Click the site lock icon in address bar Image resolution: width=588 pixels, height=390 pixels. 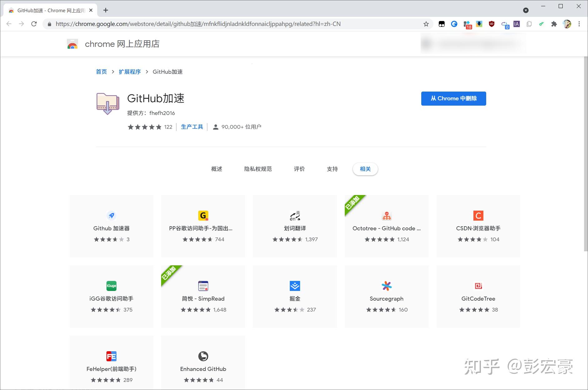[x=49, y=24]
